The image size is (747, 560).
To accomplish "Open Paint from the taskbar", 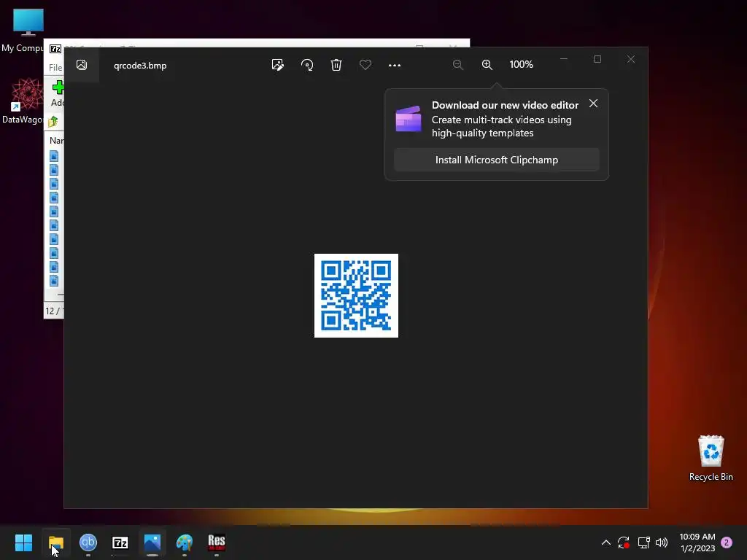I will tap(185, 542).
